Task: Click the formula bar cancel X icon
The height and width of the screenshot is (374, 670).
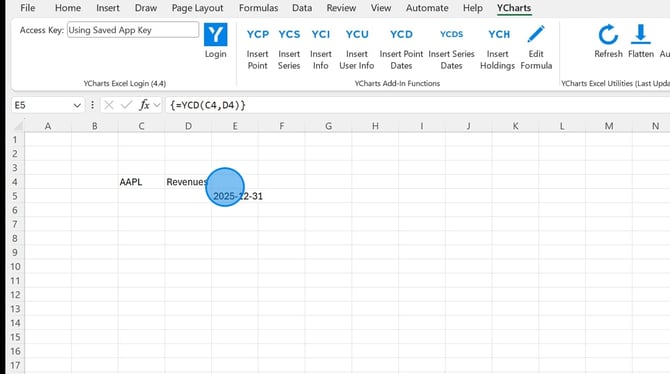Action: click(109, 105)
